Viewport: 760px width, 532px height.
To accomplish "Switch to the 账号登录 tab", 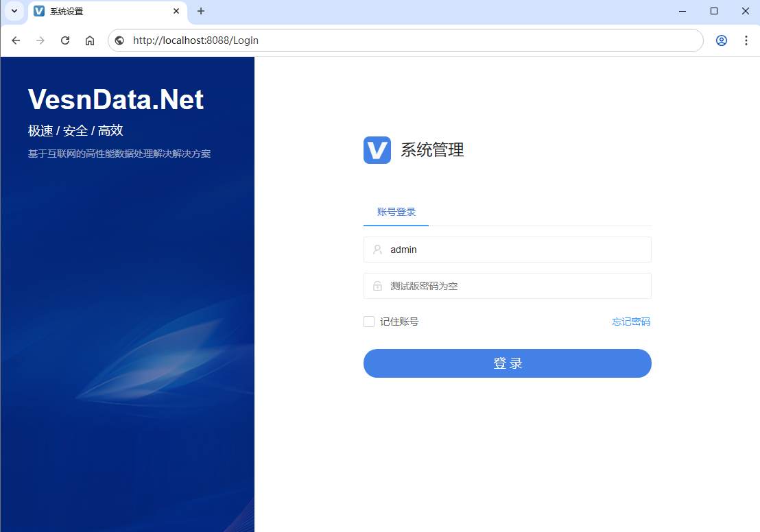I will [396, 213].
